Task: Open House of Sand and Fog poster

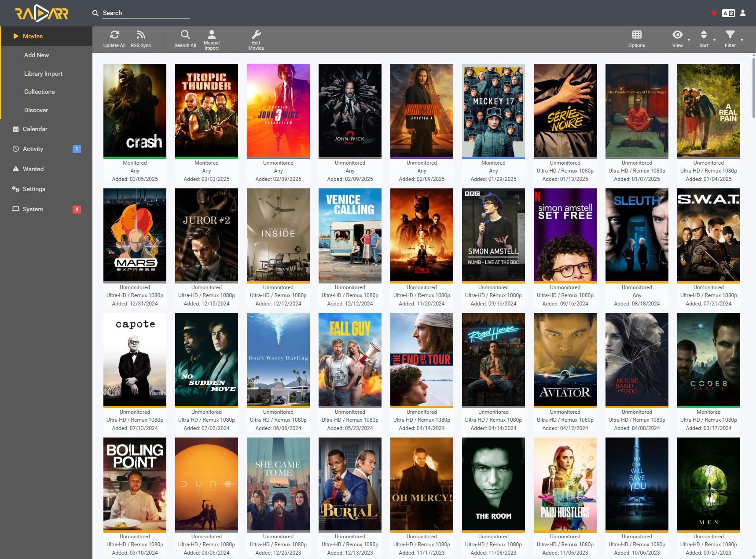Action: (637, 360)
